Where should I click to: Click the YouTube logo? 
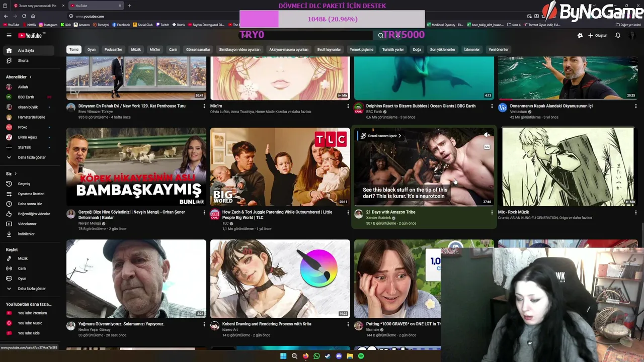pos(31,35)
